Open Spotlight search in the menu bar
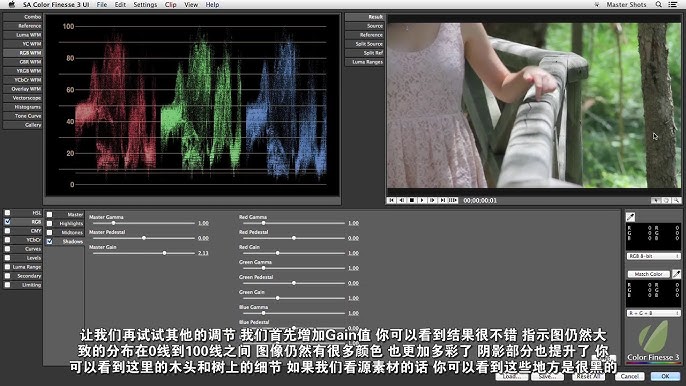Image resolution: width=686 pixels, height=386 pixels. pos(658,4)
